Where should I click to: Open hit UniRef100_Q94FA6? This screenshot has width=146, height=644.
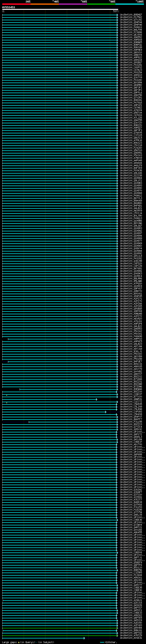pos(131,25)
